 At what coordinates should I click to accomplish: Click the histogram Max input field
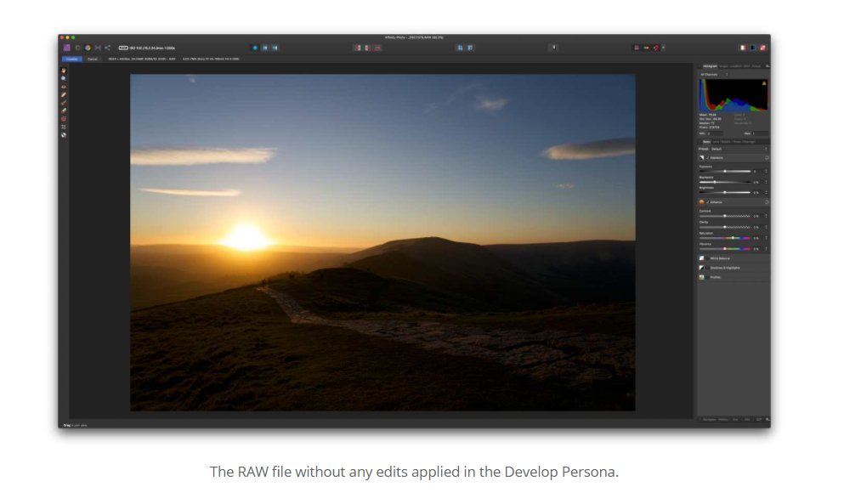(760, 133)
